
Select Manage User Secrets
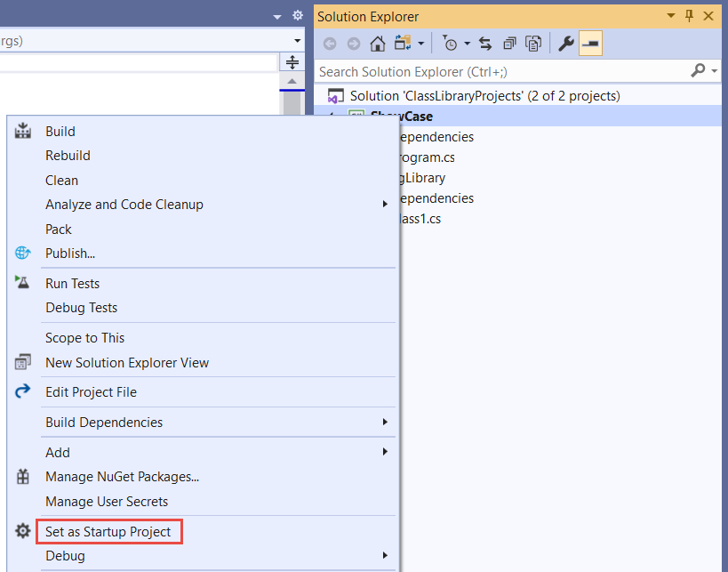(x=108, y=501)
